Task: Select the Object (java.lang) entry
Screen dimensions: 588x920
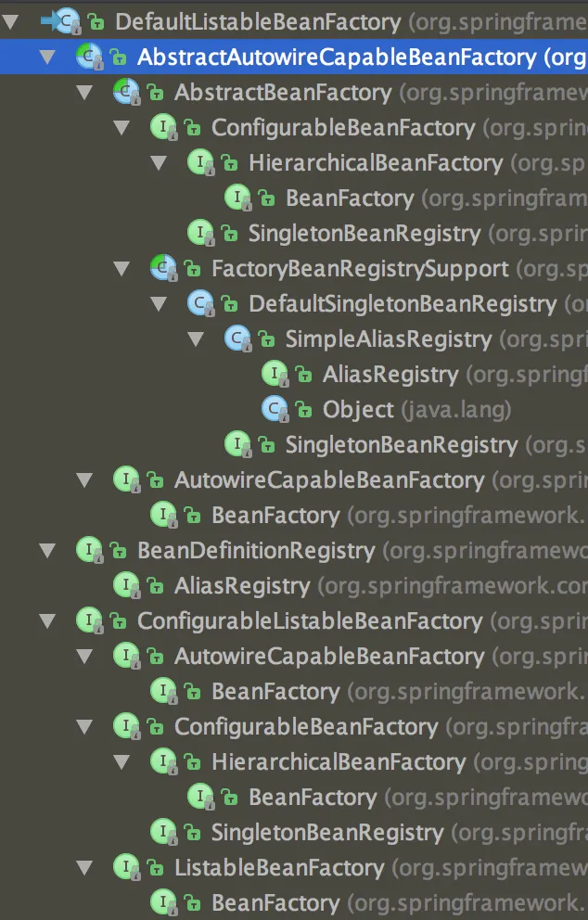Action: (x=416, y=410)
